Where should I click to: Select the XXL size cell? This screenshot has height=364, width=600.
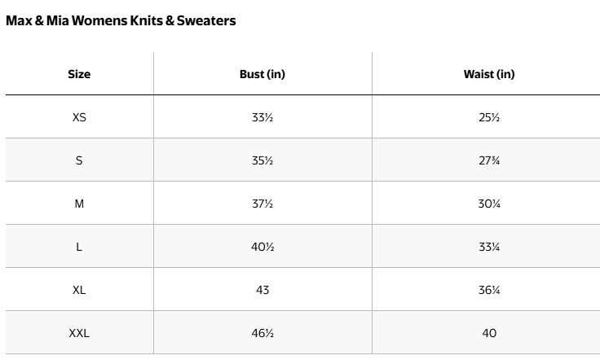(x=79, y=333)
